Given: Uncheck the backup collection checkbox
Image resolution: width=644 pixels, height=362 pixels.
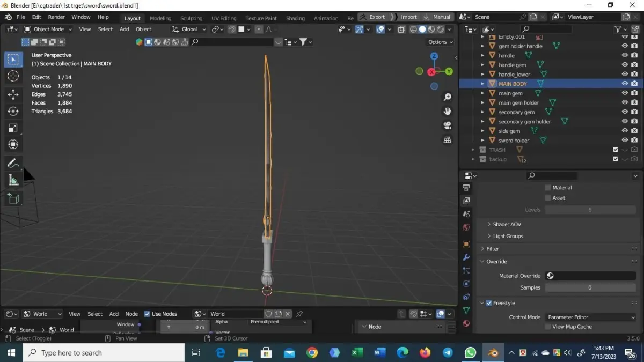Looking at the screenshot, I should pos(616,159).
